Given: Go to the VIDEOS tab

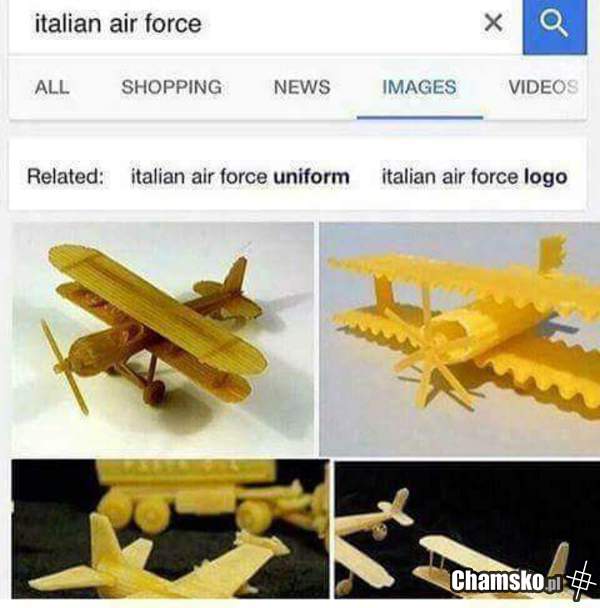Looking at the screenshot, I should tap(543, 87).
